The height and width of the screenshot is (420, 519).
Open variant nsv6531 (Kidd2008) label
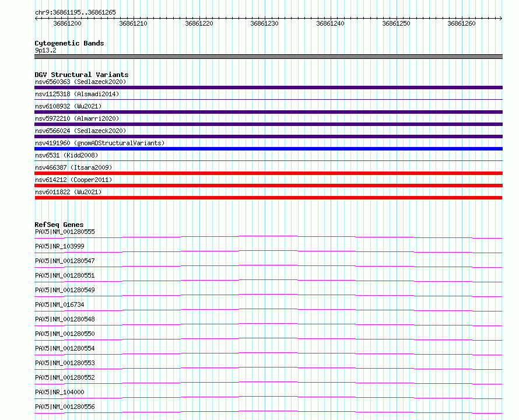pyautogui.click(x=66, y=155)
